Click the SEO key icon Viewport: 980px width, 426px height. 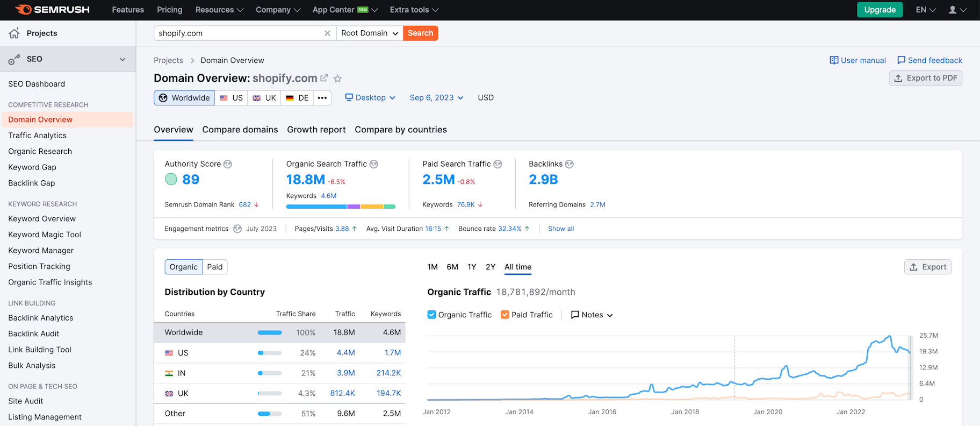(x=15, y=59)
